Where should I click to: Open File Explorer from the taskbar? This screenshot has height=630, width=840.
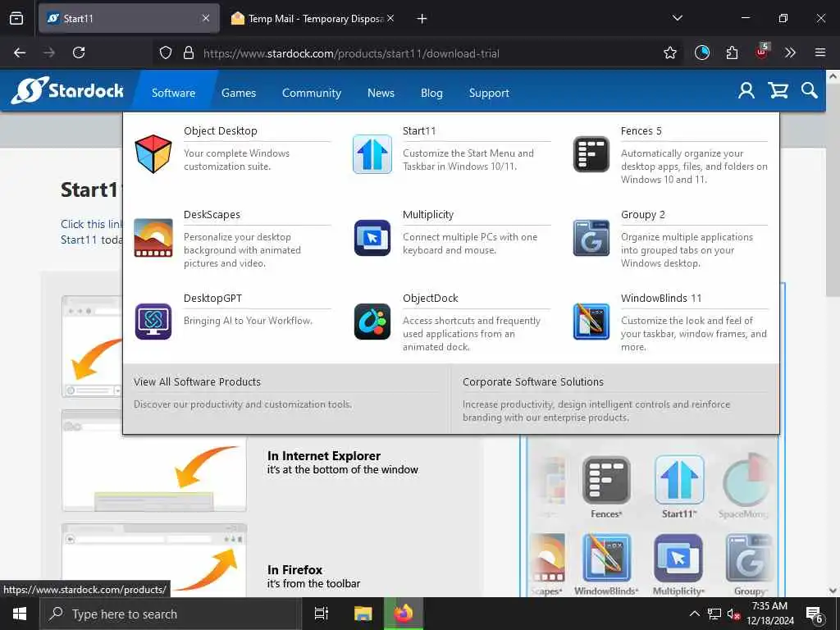(363, 614)
